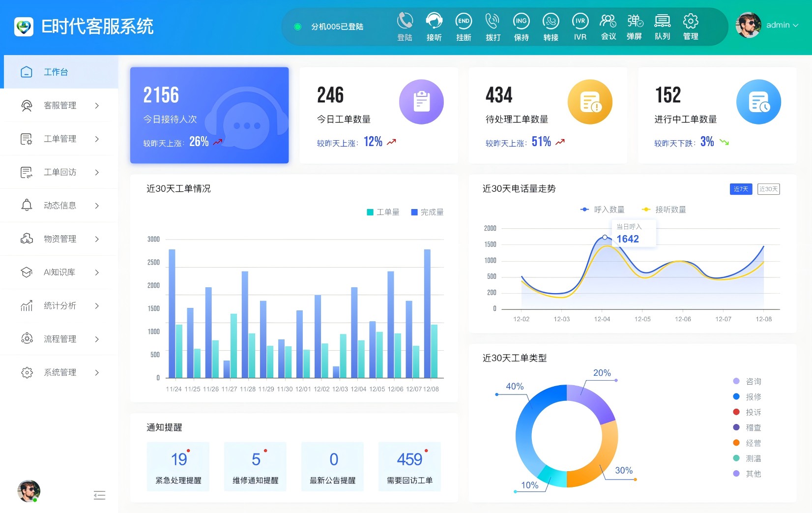This screenshot has width=812, height=513.
Task: Open 动态信息 sidebar menu
Action: tap(59, 206)
